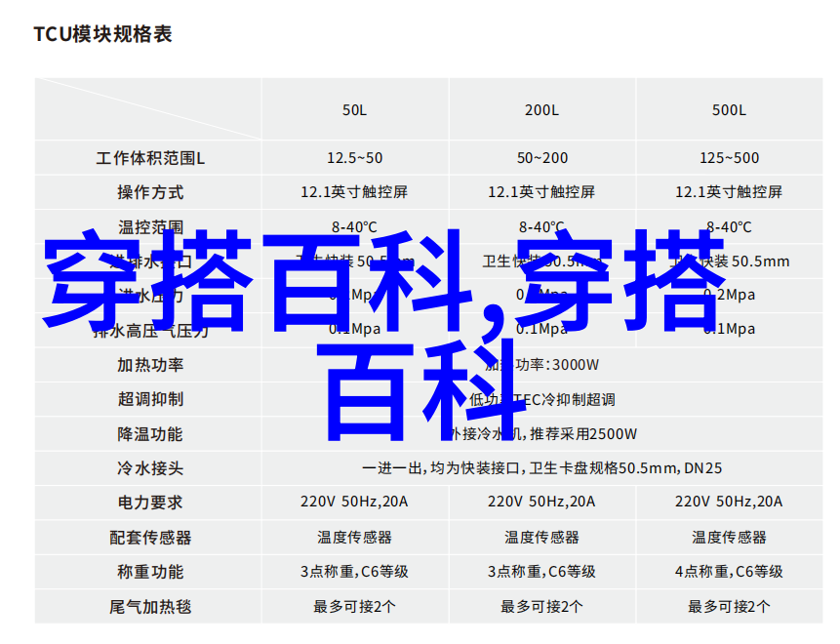Viewport: 840px width, 644px height.
Task: Select the 50L column header
Action: click(x=354, y=110)
